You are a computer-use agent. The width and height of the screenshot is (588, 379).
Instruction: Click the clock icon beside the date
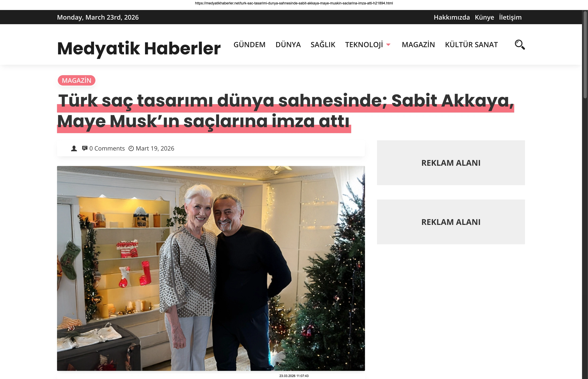coord(131,148)
